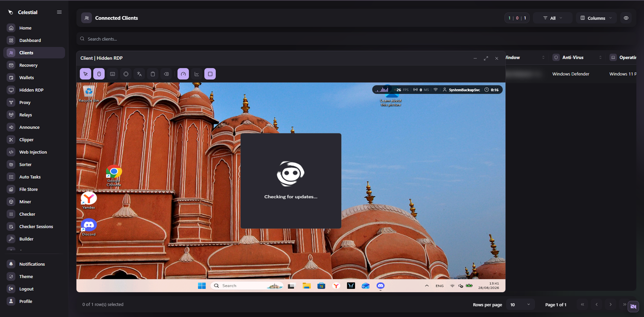
Task: Open Microsoft Store from the taskbar
Action: pyautogui.click(x=321, y=286)
